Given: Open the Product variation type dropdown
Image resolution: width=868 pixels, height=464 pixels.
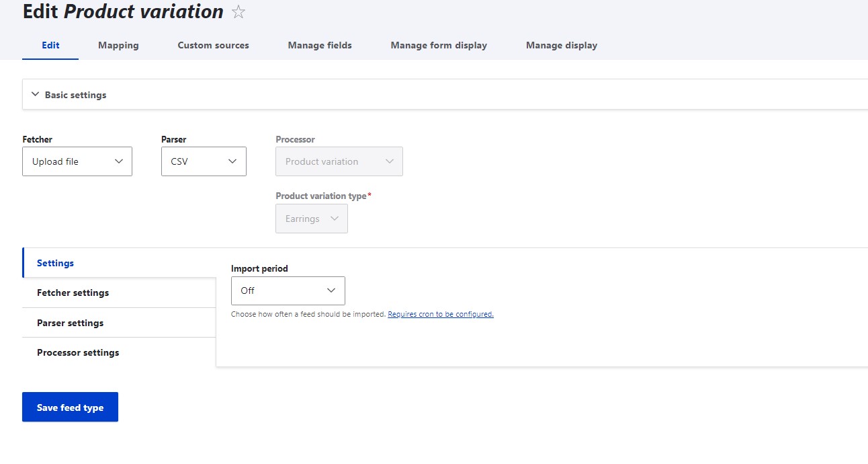Looking at the screenshot, I should pyautogui.click(x=311, y=218).
